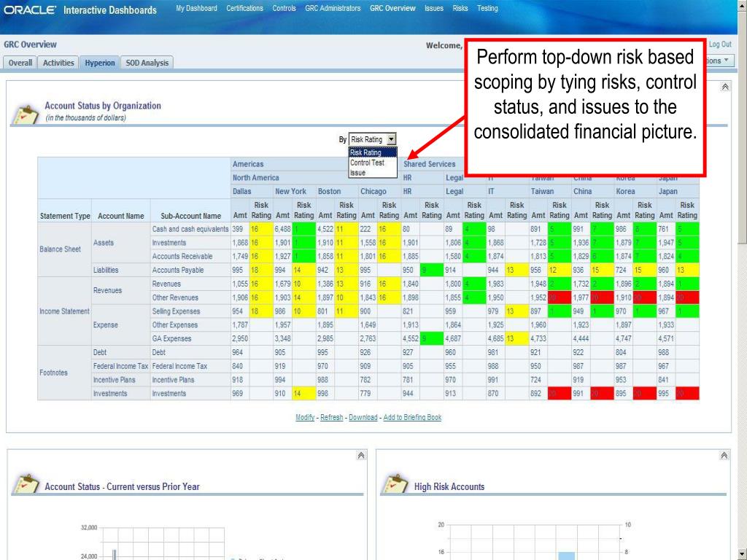Viewport: 747px width, 560px height.
Task: Select Risk Rating in the dropdown list
Action: [373, 153]
